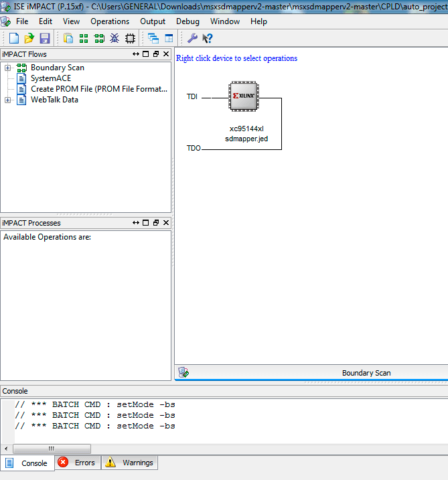Screen dimensions: 448x480
Task: Close the iMPACT Processes panel
Action: 166,223
